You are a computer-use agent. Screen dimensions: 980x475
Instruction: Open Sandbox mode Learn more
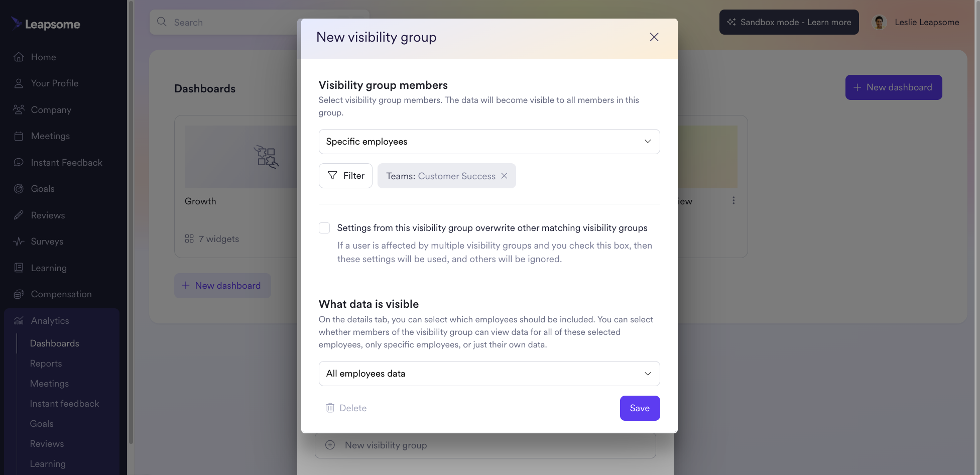(789, 22)
